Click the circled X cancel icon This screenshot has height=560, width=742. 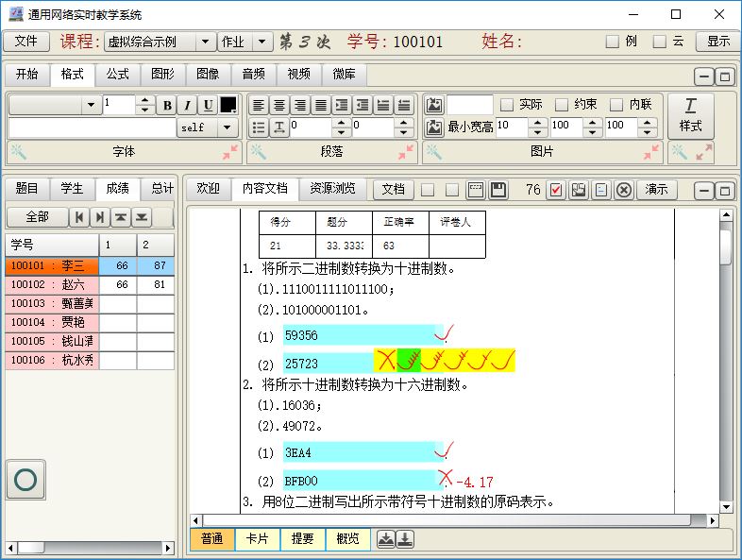click(x=624, y=190)
